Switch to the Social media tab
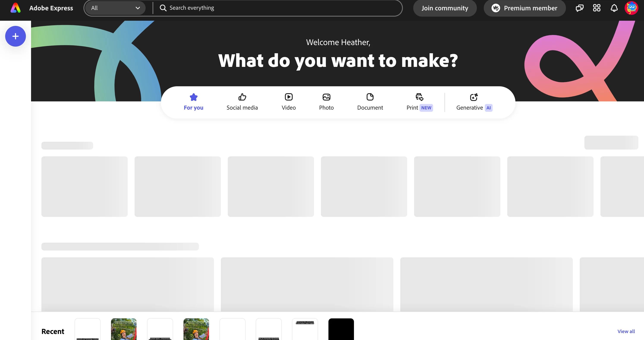This screenshot has height=340, width=644. 242,102
